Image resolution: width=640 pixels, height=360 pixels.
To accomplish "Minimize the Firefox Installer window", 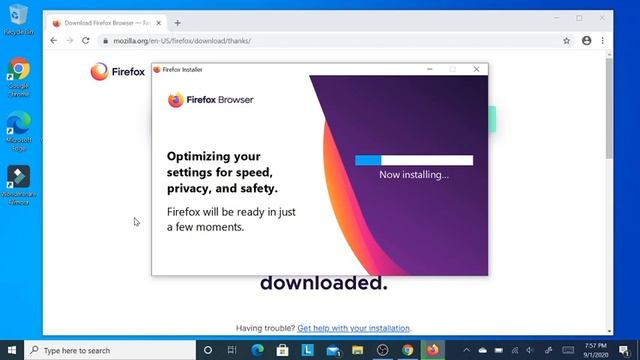I will pyautogui.click(x=429, y=69).
